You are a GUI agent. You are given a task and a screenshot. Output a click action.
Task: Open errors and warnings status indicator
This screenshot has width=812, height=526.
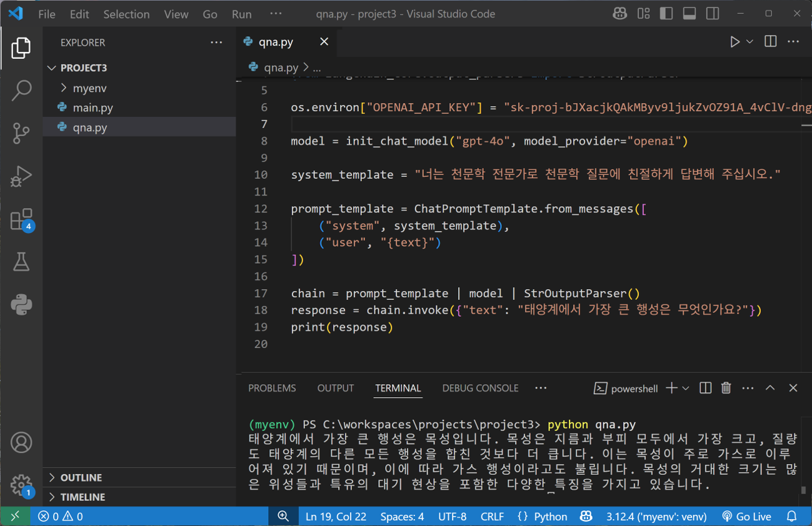(60, 517)
